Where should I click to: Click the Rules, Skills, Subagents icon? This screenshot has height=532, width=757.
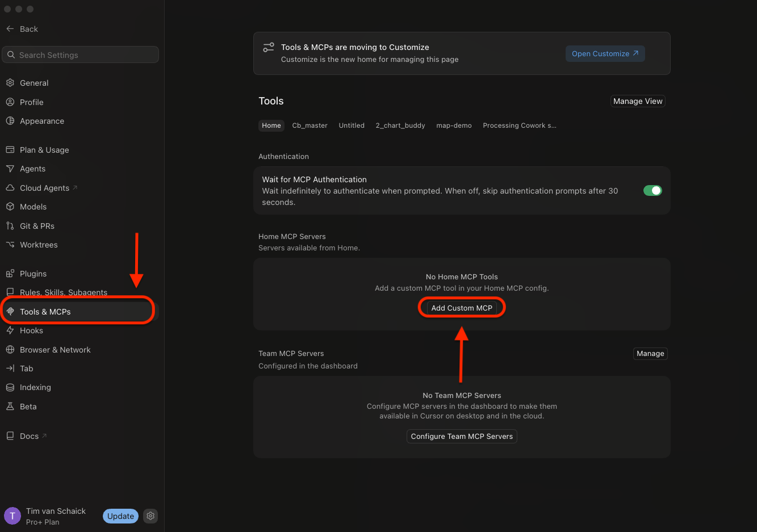pyautogui.click(x=10, y=292)
